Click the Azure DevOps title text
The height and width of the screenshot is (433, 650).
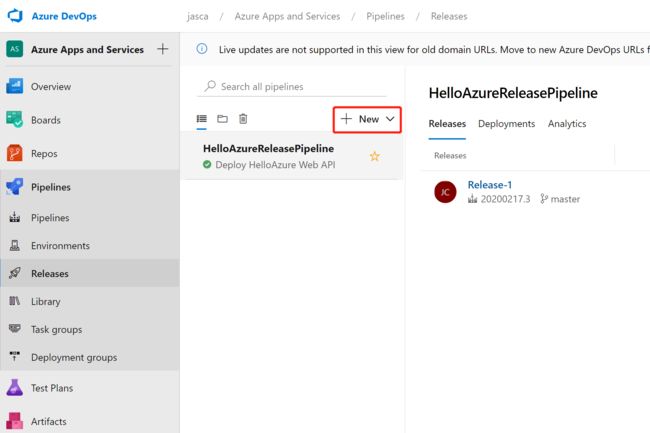(64, 16)
